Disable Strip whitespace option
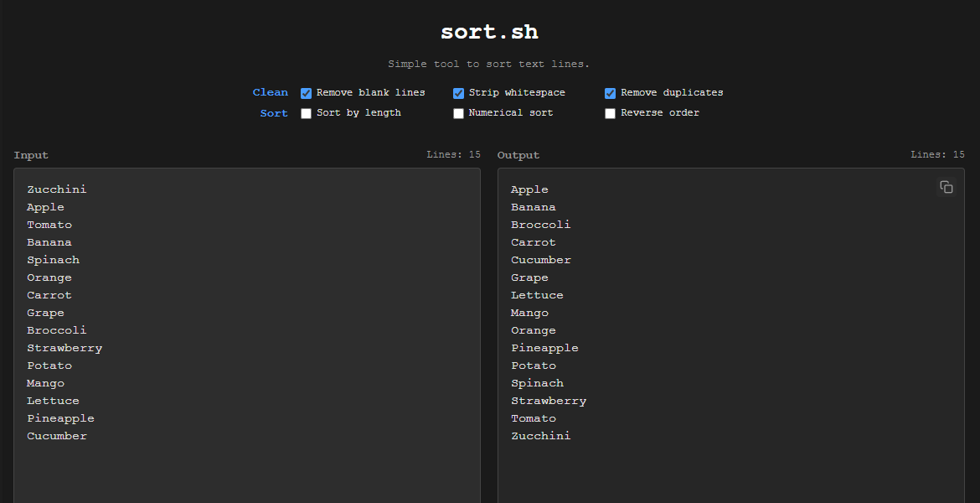The image size is (980, 503). (458, 93)
